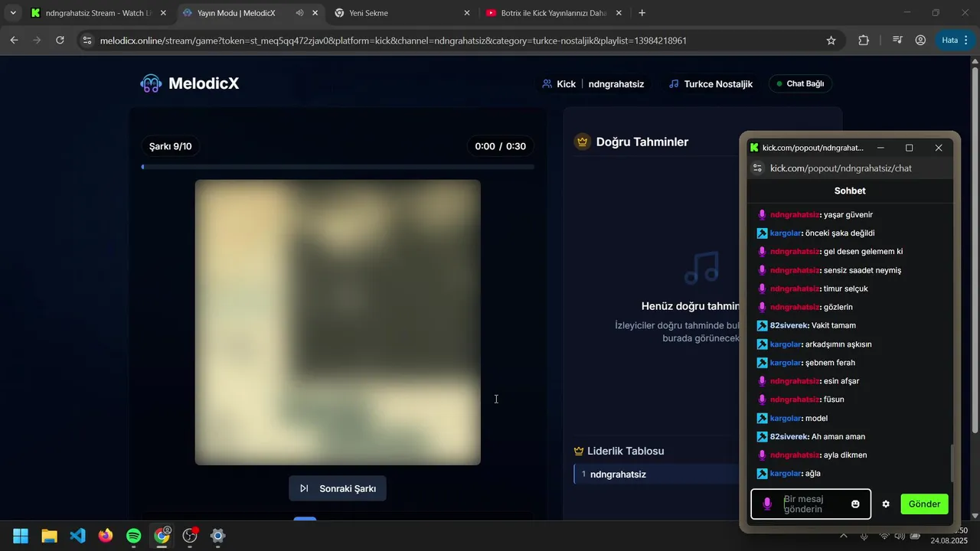
Task: Click the Hata browser menu button
Action: (x=955, y=41)
